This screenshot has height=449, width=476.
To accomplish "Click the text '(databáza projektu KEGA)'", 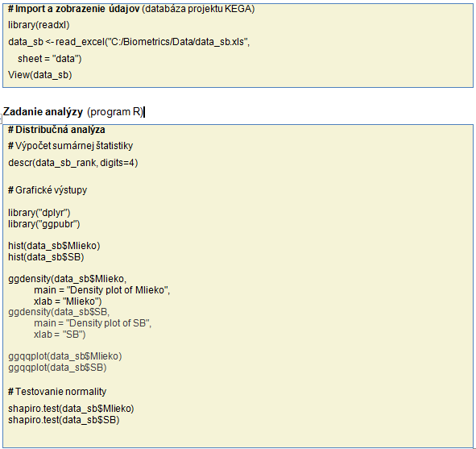I will 198,9.
